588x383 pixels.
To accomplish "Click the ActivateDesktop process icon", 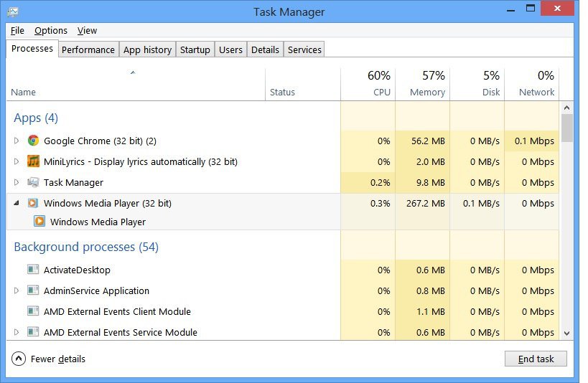I will point(33,270).
